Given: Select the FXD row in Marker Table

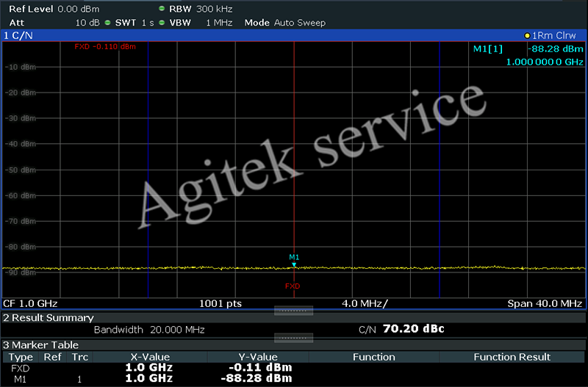Looking at the screenshot, I should tap(294, 368).
